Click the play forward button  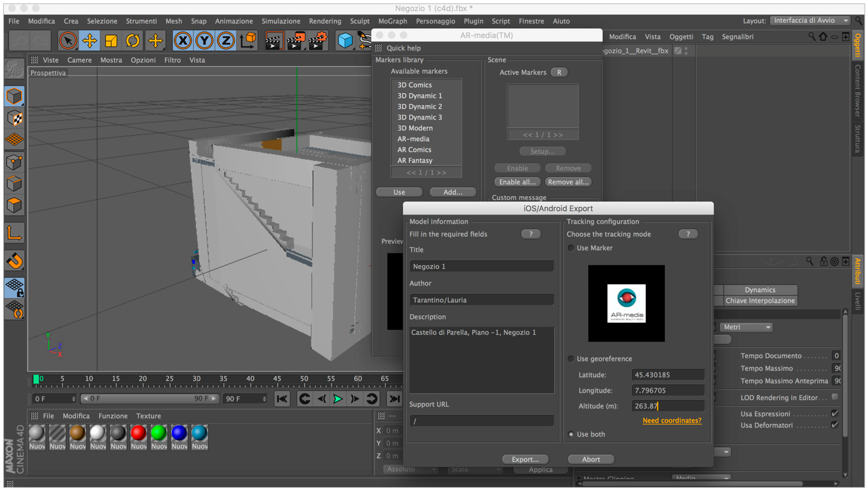[338, 399]
